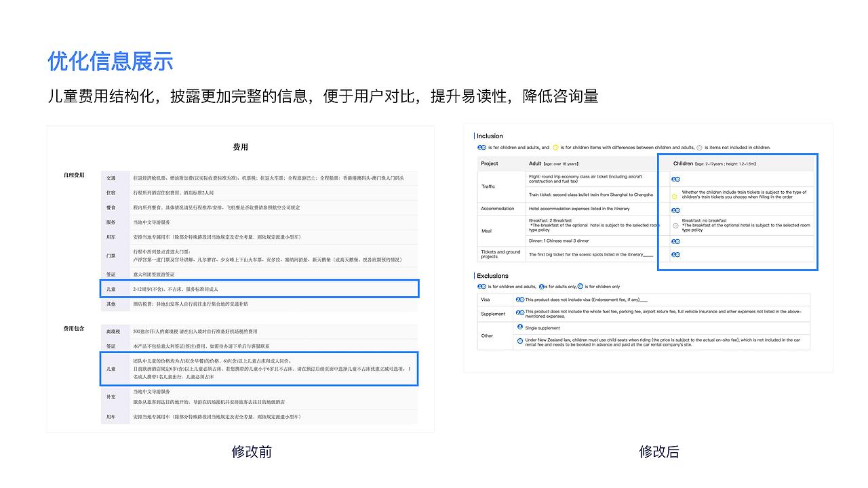Click the '其他' row label
The image size is (868, 488).
click(111, 304)
